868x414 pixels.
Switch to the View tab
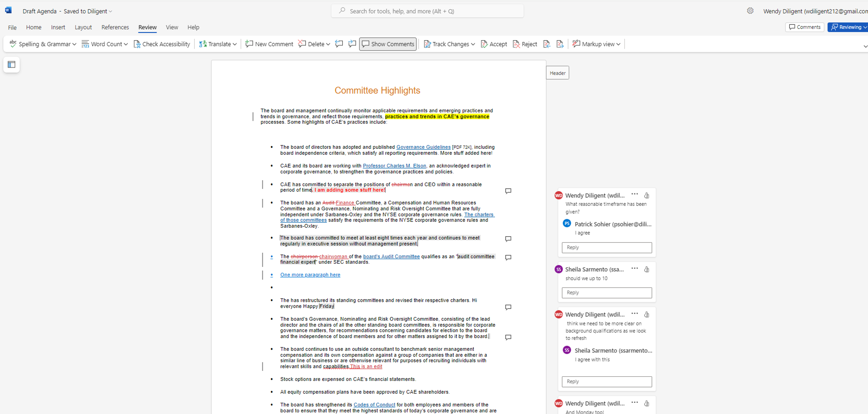(172, 27)
